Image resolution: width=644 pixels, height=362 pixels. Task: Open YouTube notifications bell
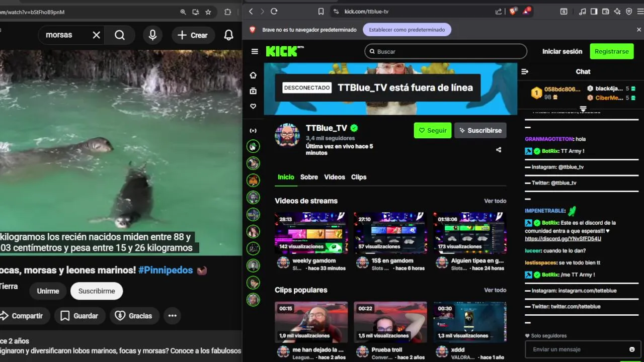[228, 35]
